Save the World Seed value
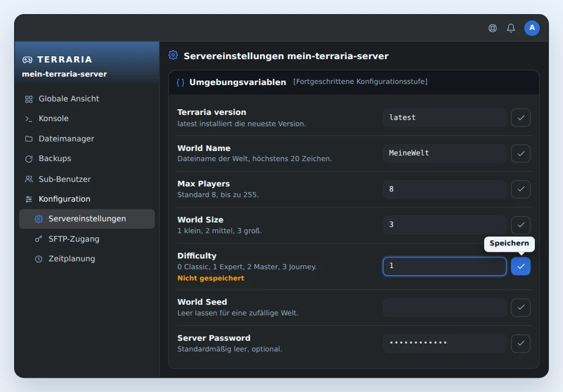This screenshot has height=392, width=563. [521, 308]
